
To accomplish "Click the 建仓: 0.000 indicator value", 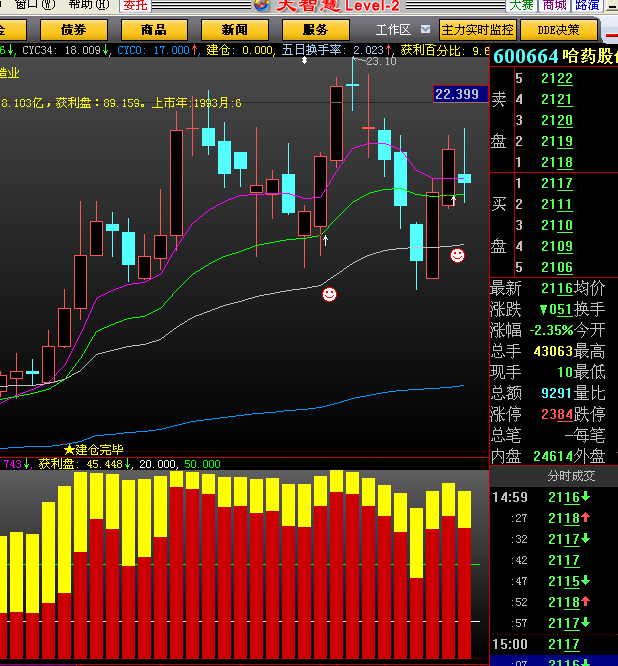I will pyautogui.click(x=240, y=50).
